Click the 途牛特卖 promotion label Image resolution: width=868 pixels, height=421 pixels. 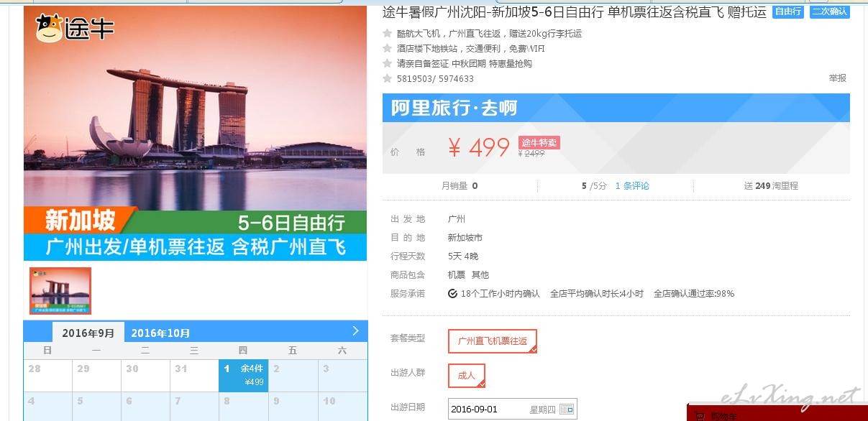[x=539, y=142]
